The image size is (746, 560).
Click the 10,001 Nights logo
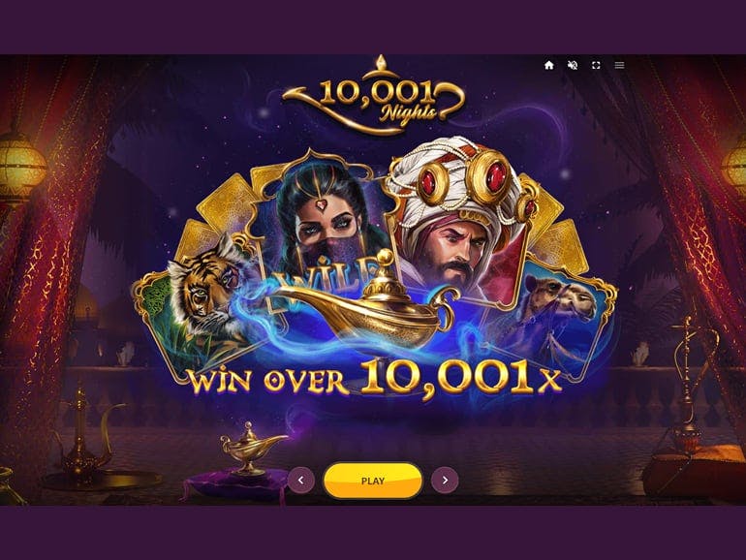[x=373, y=95]
